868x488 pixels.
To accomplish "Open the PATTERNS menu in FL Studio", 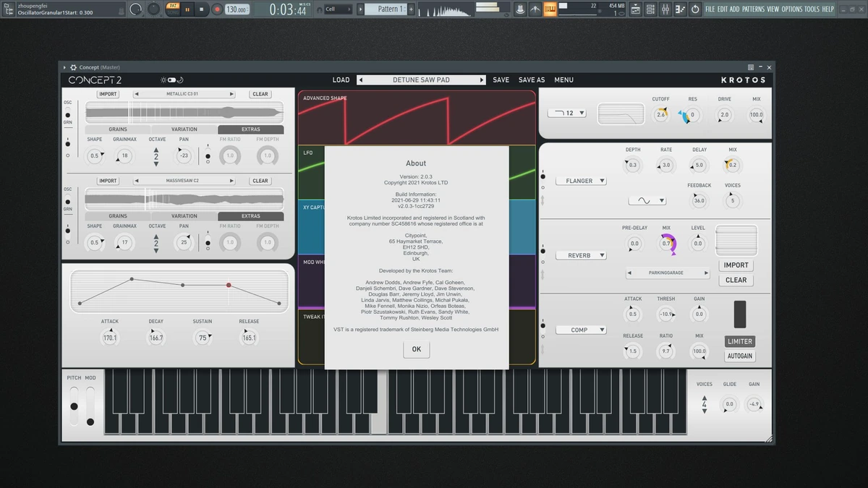I will [753, 9].
